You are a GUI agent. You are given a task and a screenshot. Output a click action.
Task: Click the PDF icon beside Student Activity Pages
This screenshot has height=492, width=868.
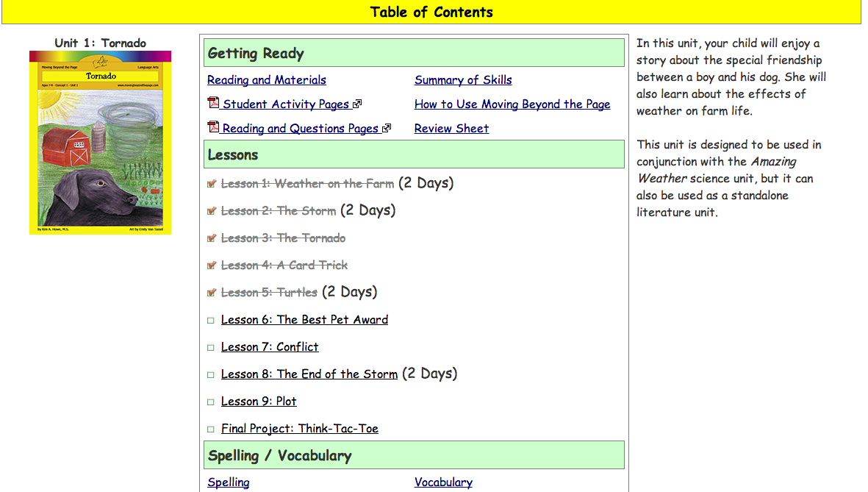(x=213, y=104)
